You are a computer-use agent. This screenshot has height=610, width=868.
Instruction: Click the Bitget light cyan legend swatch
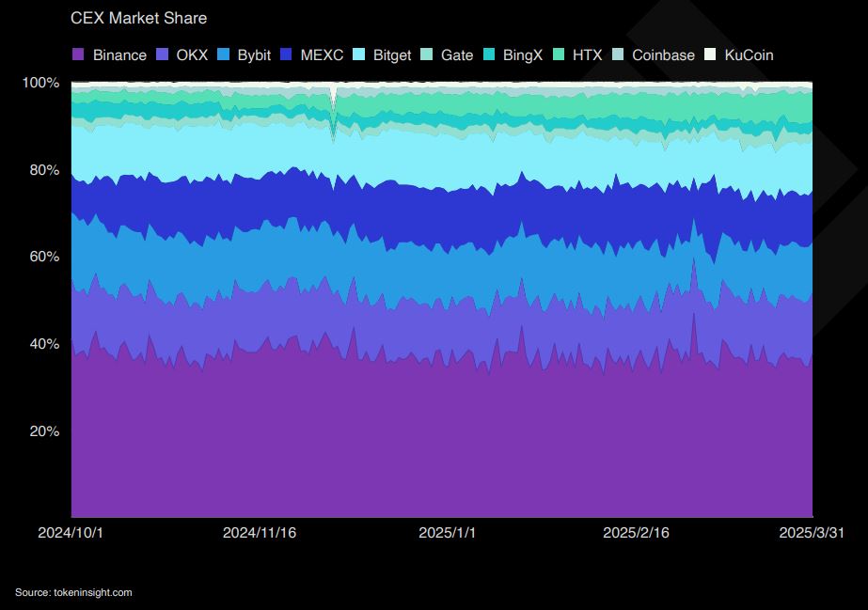pos(358,55)
